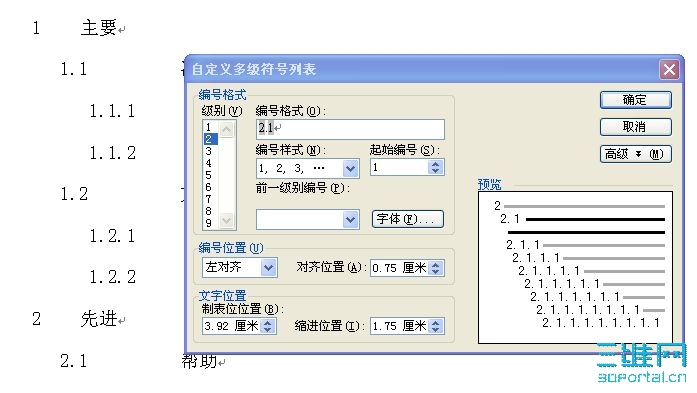Viewport: 697px width, 393px height.
Task: Click list number 1.2.1 in the document
Action: [112, 236]
